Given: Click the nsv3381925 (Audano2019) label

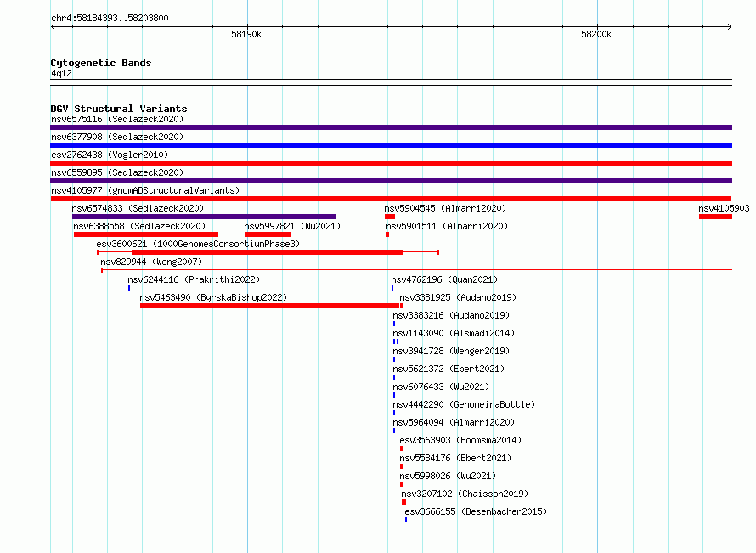Looking at the screenshot, I should pos(458,297).
